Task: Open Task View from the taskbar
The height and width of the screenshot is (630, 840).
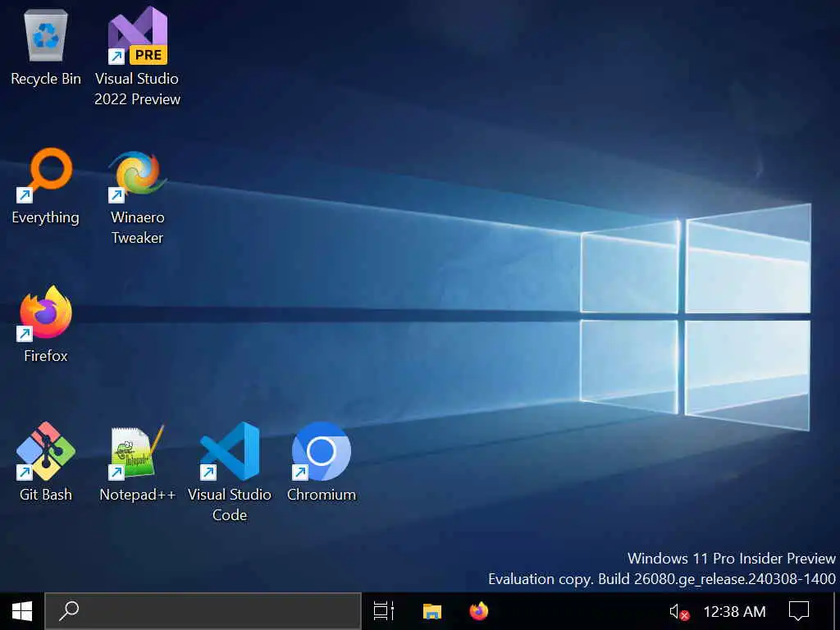Action: 384,611
